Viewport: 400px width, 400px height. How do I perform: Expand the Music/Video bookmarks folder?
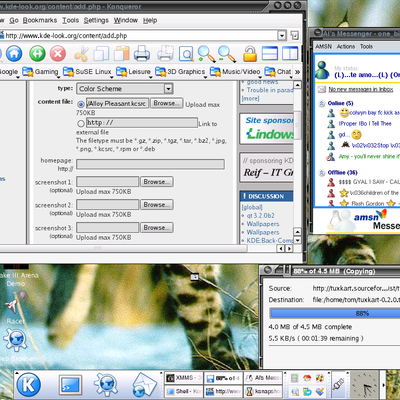[x=235, y=72]
